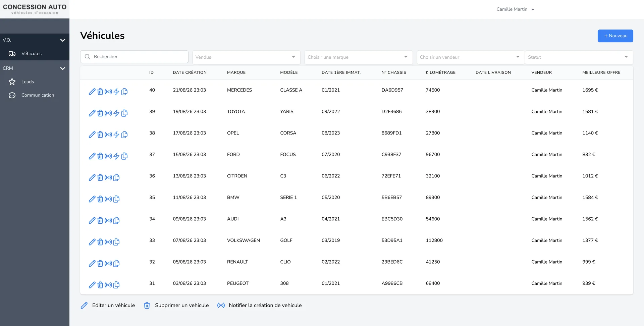This screenshot has width=644, height=326.
Task: Collapse the V.O. sidebar section
Action: tap(35, 40)
